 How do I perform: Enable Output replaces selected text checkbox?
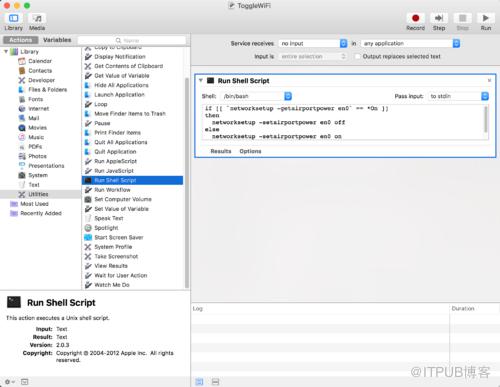pos(357,56)
